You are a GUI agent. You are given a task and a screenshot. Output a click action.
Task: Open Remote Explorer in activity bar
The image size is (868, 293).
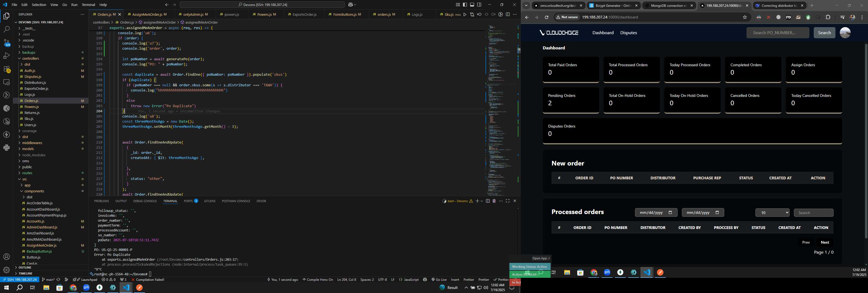point(7,82)
